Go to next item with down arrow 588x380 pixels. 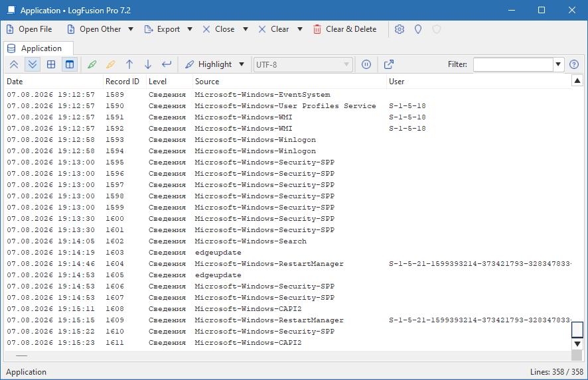coord(148,64)
